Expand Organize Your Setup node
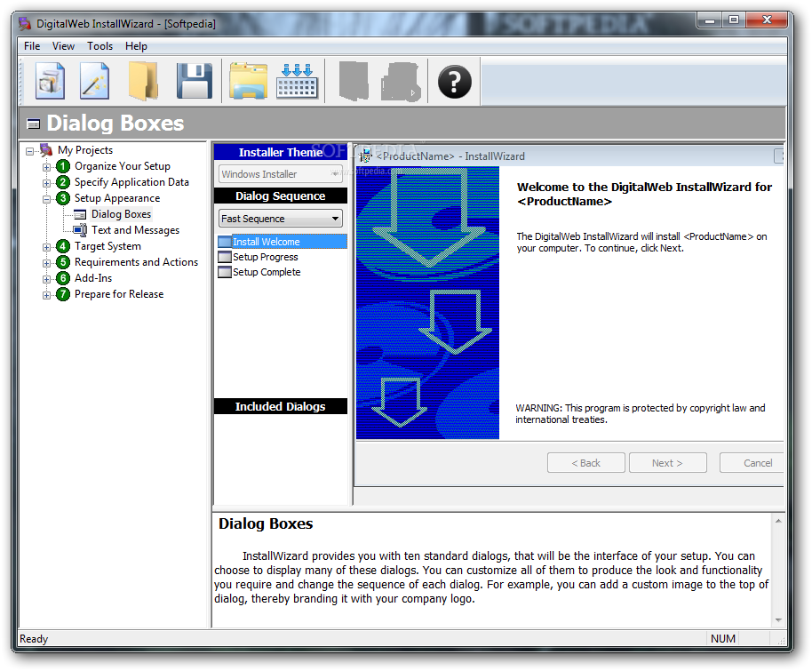Viewport: 812px width, 671px height. (x=46, y=167)
